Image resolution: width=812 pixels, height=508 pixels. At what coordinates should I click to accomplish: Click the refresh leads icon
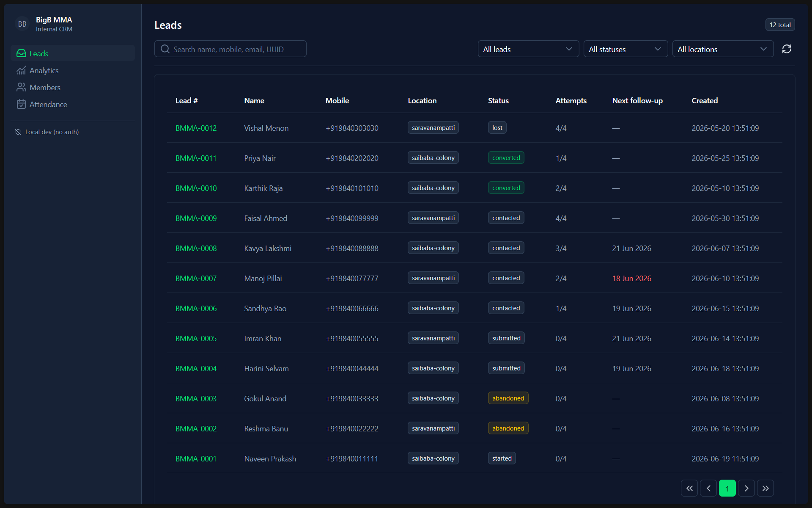click(x=787, y=49)
